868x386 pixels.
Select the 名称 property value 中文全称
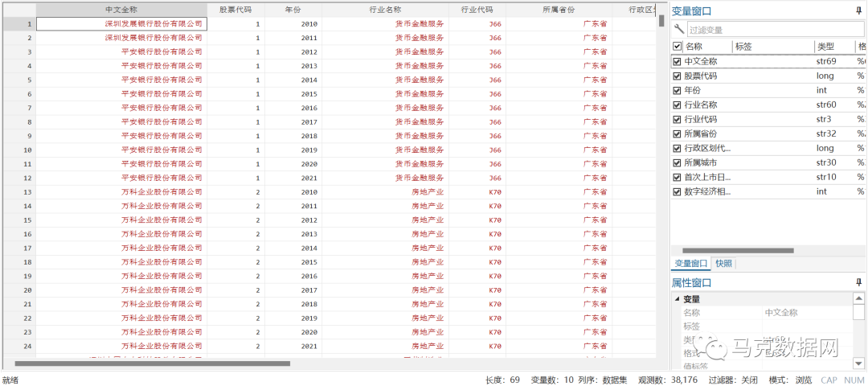[x=781, y=312]
